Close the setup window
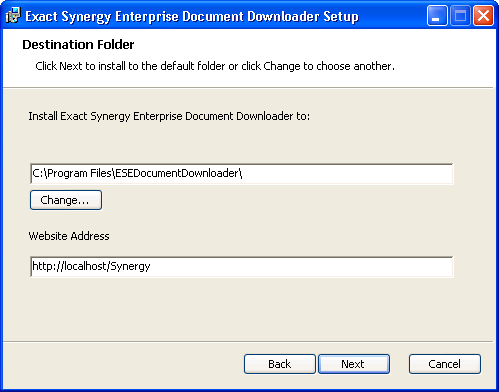The image size is (499, 392). point(483,16)
